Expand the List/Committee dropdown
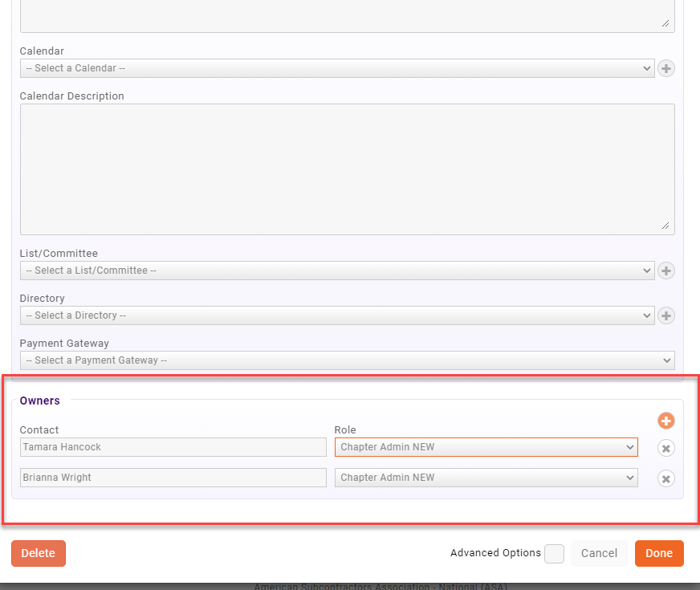The height and width of the screenshot is (590, 700). 336,271
